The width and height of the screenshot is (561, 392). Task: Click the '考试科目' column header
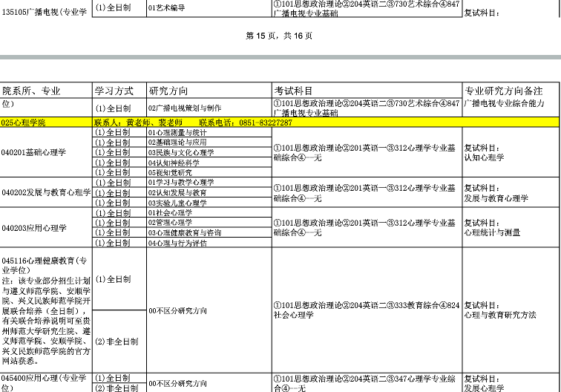tap(293, 90)
